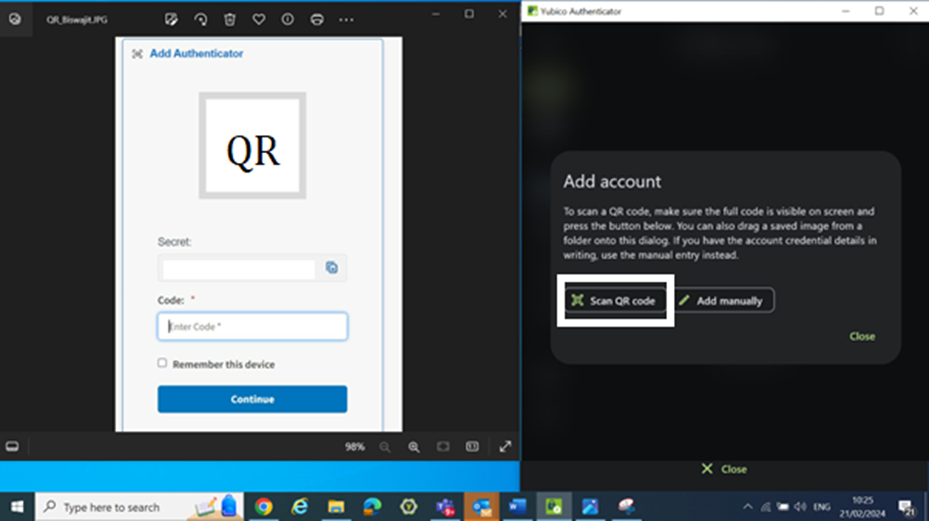Minimize the Photos window

tap(435, 14)
